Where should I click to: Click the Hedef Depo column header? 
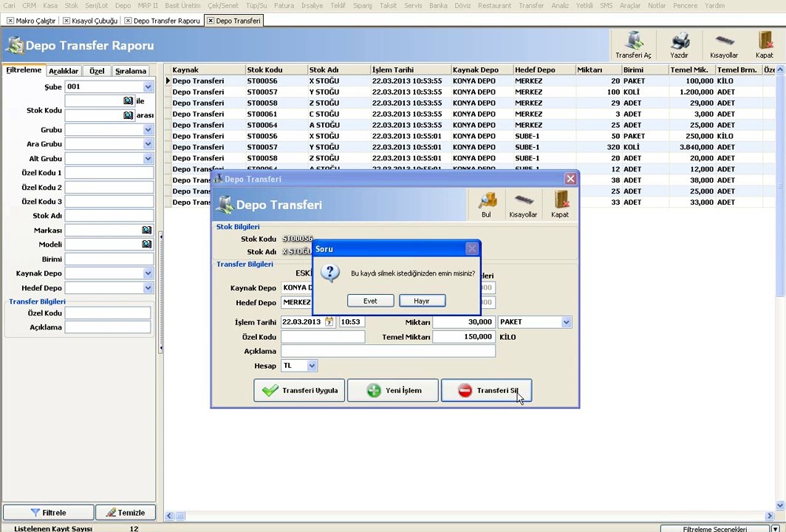[544, 69]
